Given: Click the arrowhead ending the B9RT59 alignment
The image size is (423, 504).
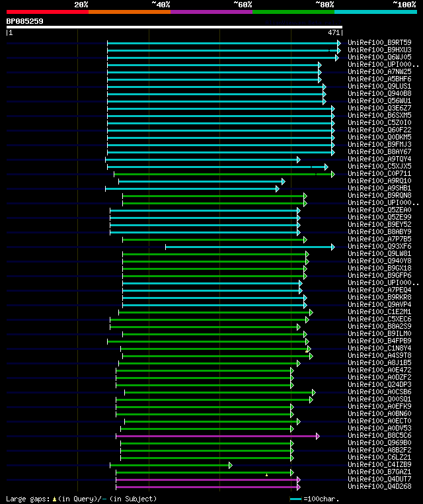Looking at the screenshot, I should 339,43.
